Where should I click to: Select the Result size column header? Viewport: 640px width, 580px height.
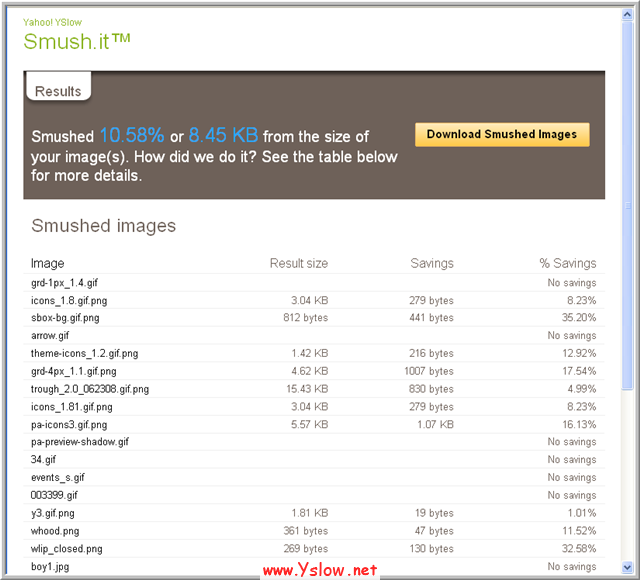299,263
